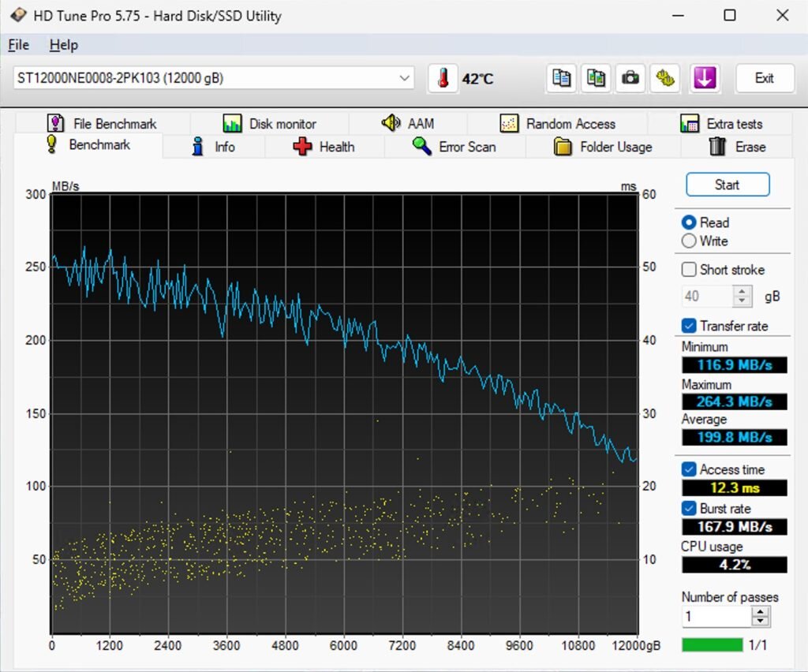
Task: Click the thermometer temperature icon
Action: click(x=443, y=78)
